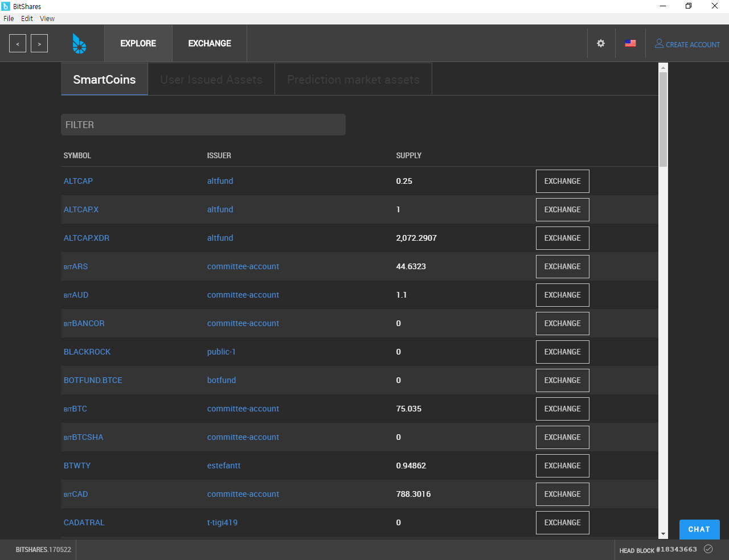This screenshot has height=560, width=729.
Task: Click EXCHANGE button in BTWTY row
Action: pos(563,466)
